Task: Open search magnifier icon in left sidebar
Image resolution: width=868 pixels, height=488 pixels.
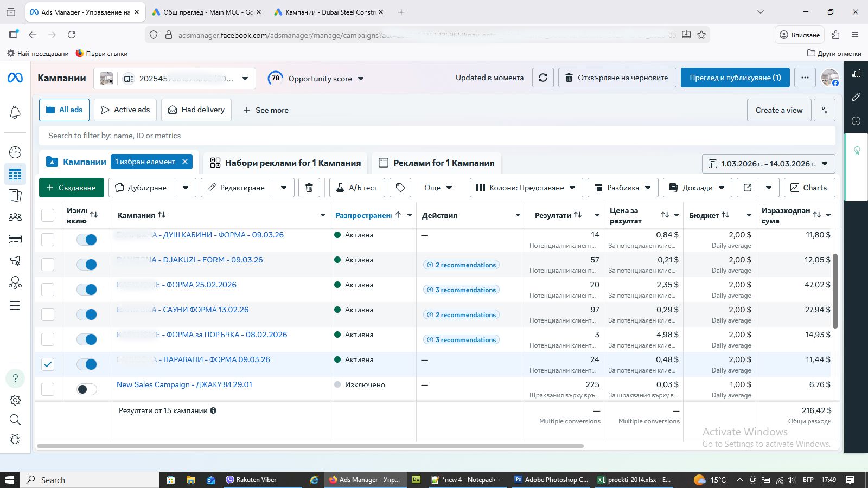Action: coord(15,420)
